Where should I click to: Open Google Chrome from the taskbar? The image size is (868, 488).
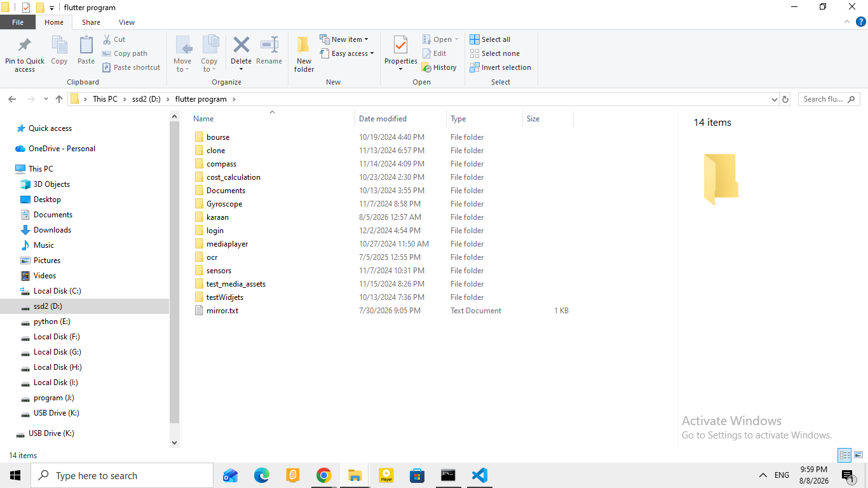click(x=324, y=475)
